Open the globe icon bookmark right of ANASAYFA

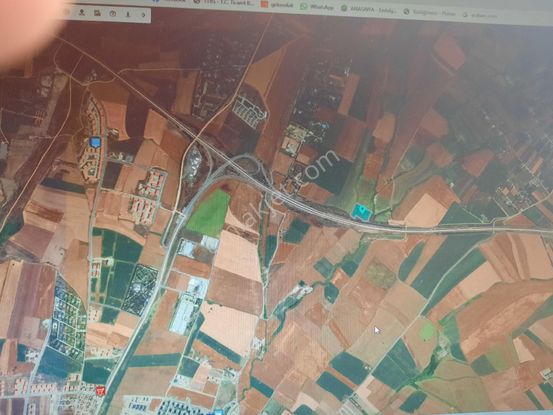click(430, 13)
